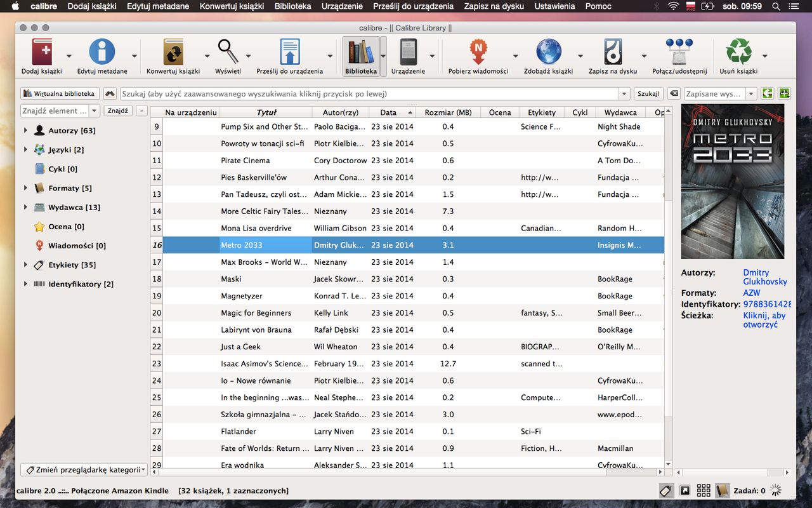
Task: Click the Metro 2033 cover thumbnail
Action: (733, 182)
